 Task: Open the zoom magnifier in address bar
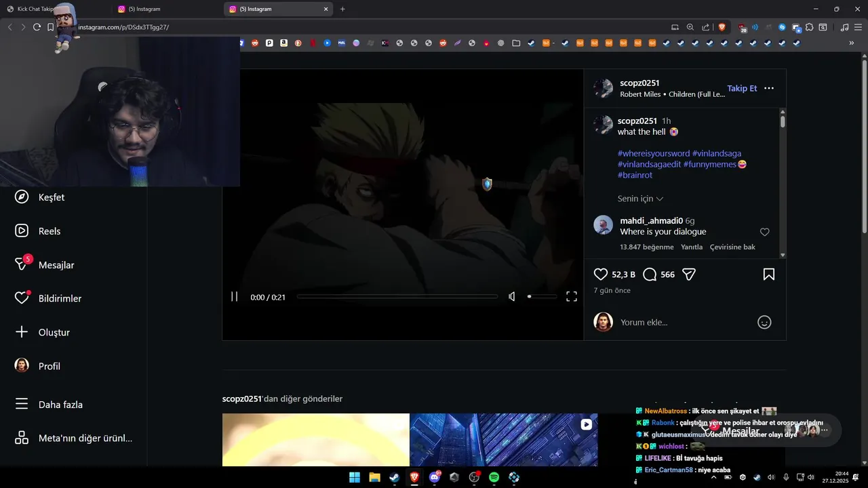(690, 27)
